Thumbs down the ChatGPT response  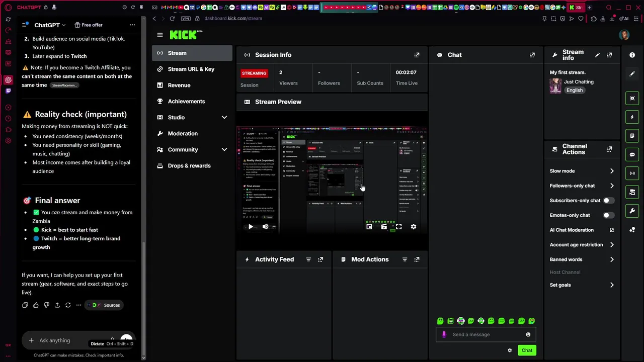coord(47,305)
